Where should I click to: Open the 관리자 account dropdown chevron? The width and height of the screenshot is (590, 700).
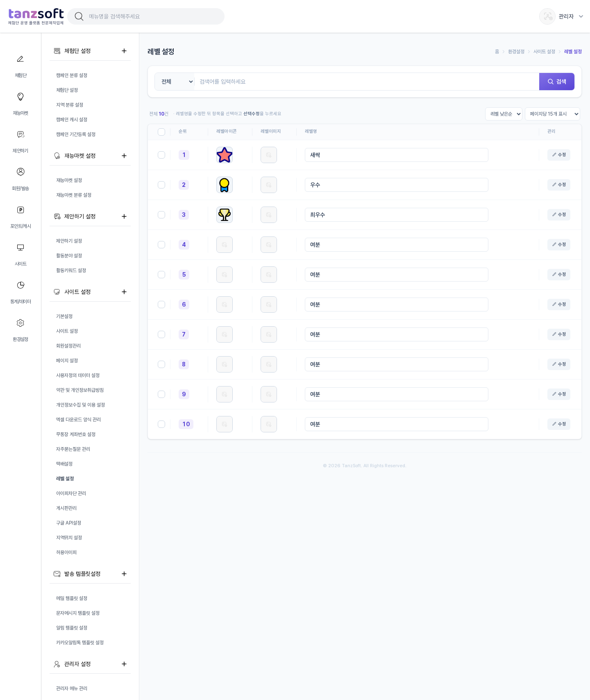click(x=581, y=16)
